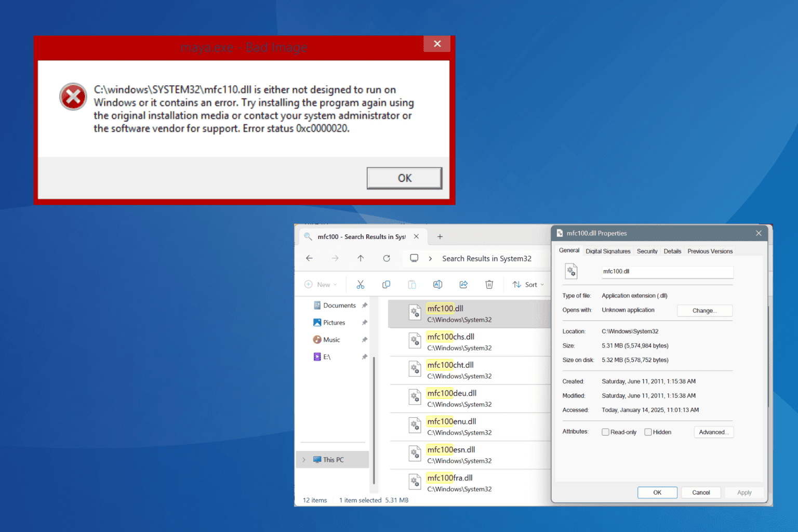Image resolution: width=798 pixels, height=532 pixels.
Task: Open Advanced attributes in Properties
Action: (x=713, y=432)
